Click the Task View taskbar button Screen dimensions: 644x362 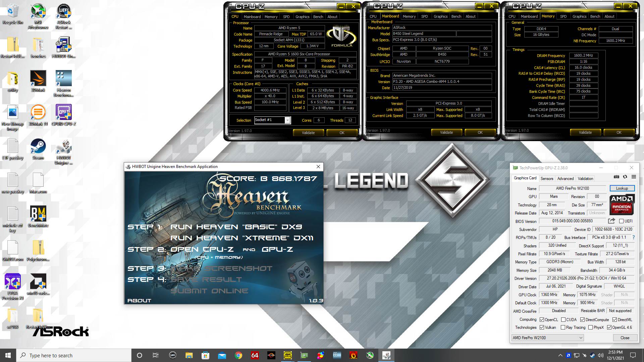(155, 355)
